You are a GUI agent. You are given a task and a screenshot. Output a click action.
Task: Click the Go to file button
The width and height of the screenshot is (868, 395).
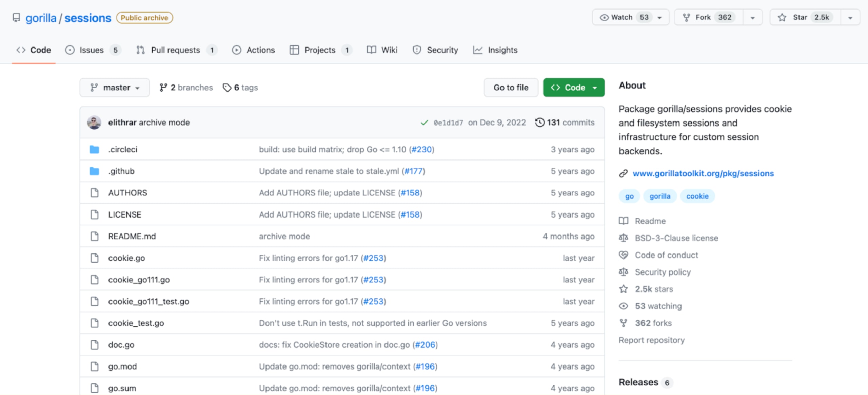[511, 87]
